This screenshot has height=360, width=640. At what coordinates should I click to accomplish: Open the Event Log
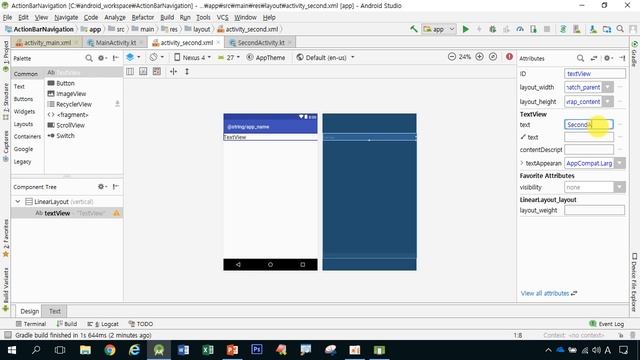(607, 324)
